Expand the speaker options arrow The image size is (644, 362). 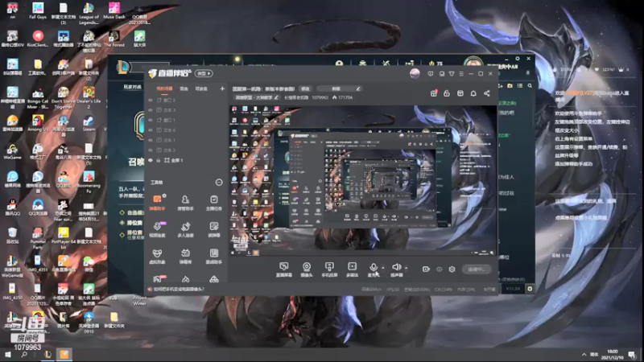407,268
